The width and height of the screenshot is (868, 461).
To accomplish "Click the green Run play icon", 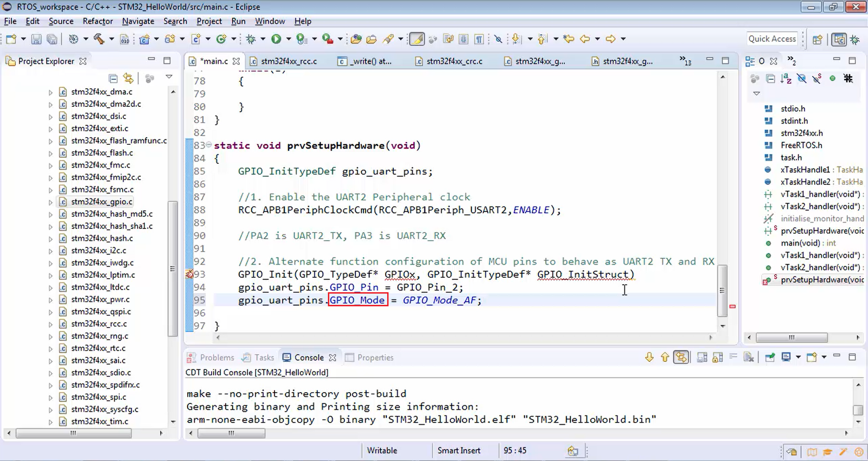I will point(276,39).
